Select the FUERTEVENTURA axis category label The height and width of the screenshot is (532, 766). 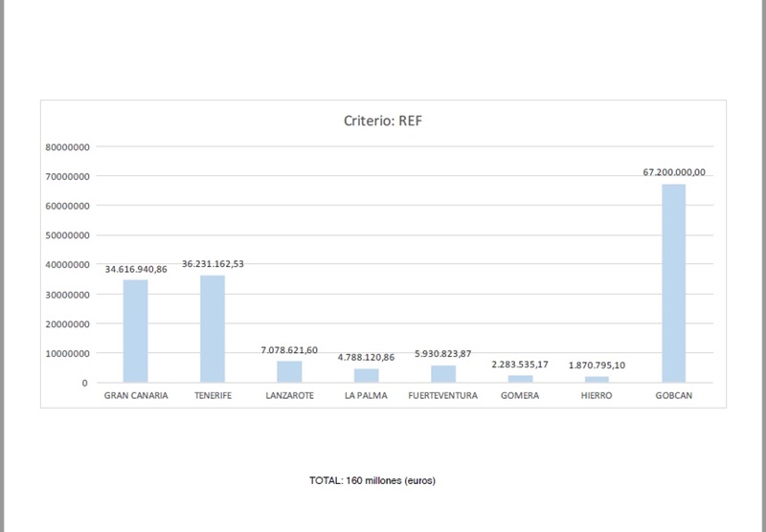442,395
